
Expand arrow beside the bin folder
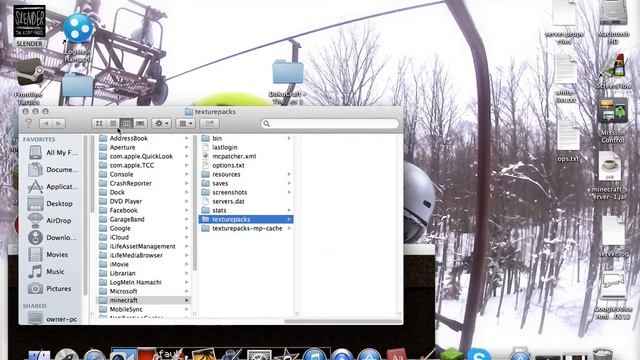[289, 138]
